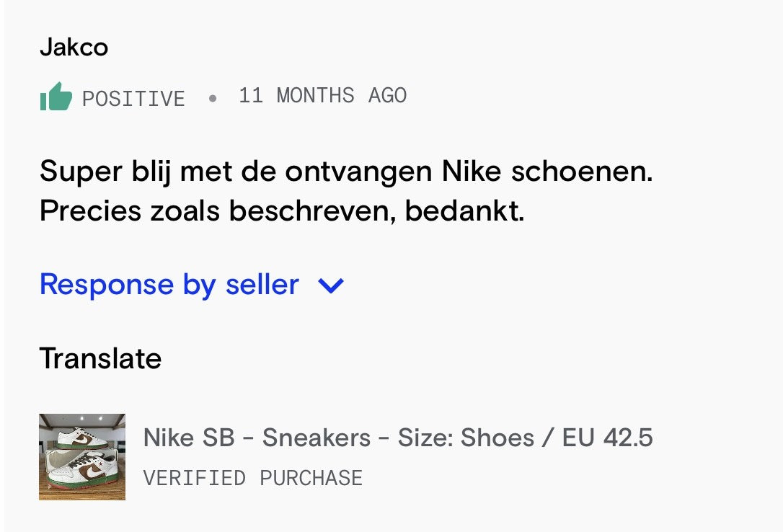
Task: Open the "Response by seller" link
Action: tap(169, 285)
